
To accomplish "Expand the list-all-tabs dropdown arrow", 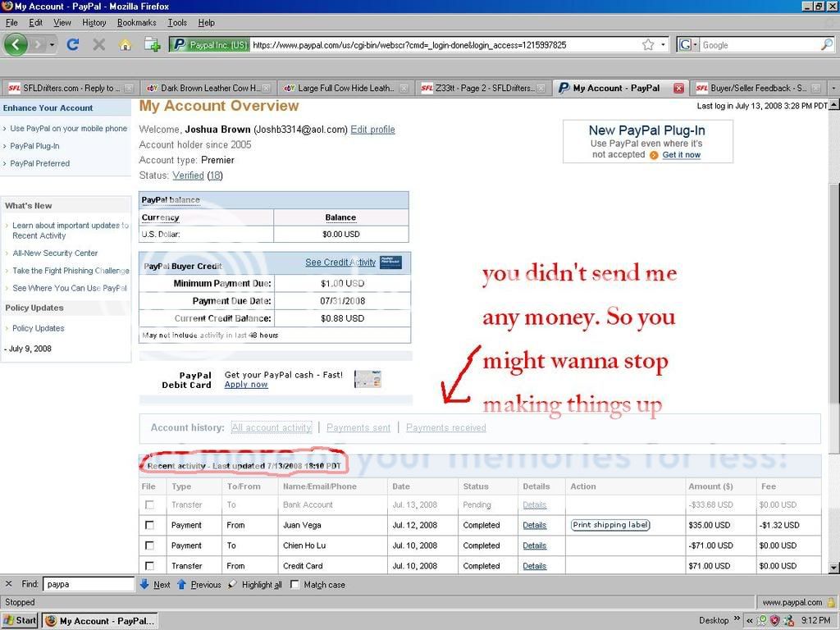I will [x=833, y=88].
